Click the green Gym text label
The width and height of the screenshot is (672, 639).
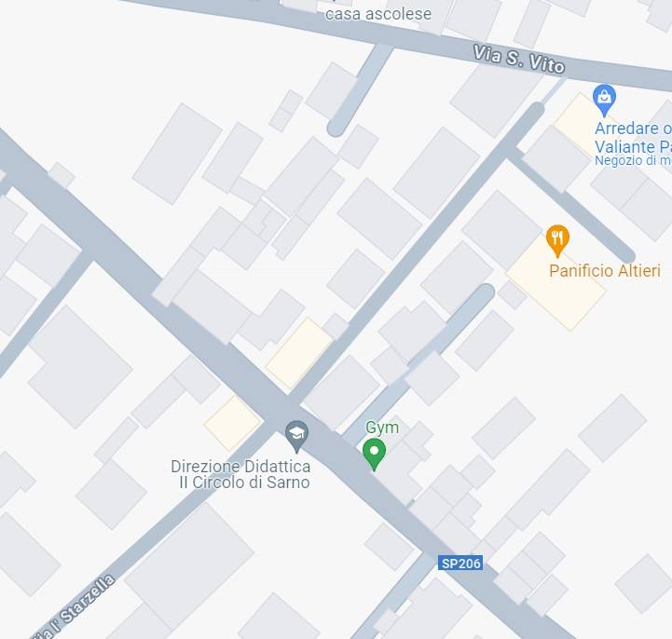[382, 427]
